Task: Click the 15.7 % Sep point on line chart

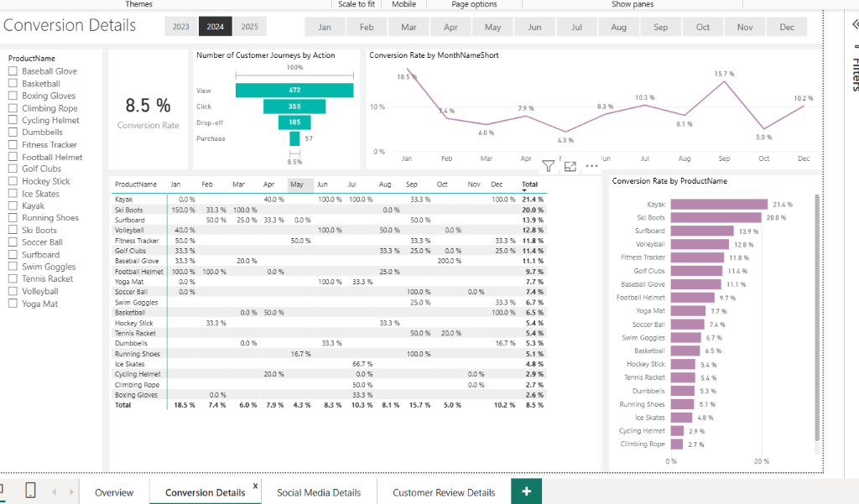Action: pyautogui.click(x=724, y=81)
